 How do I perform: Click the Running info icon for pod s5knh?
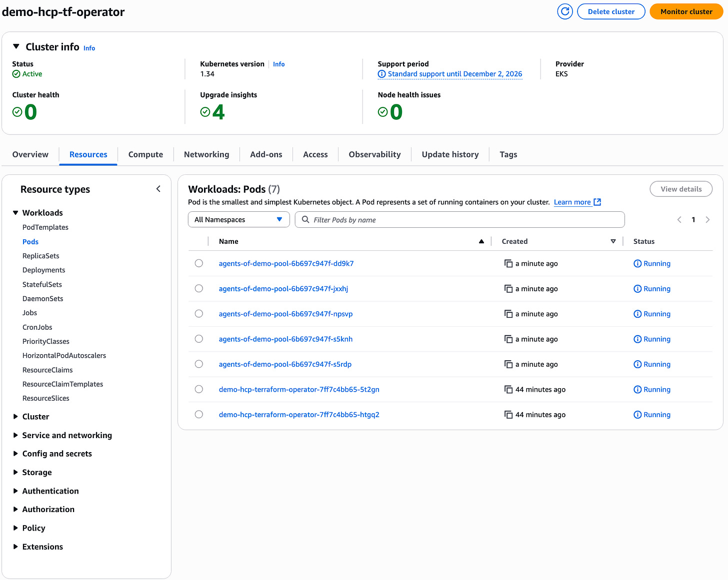tap(637, 339)
